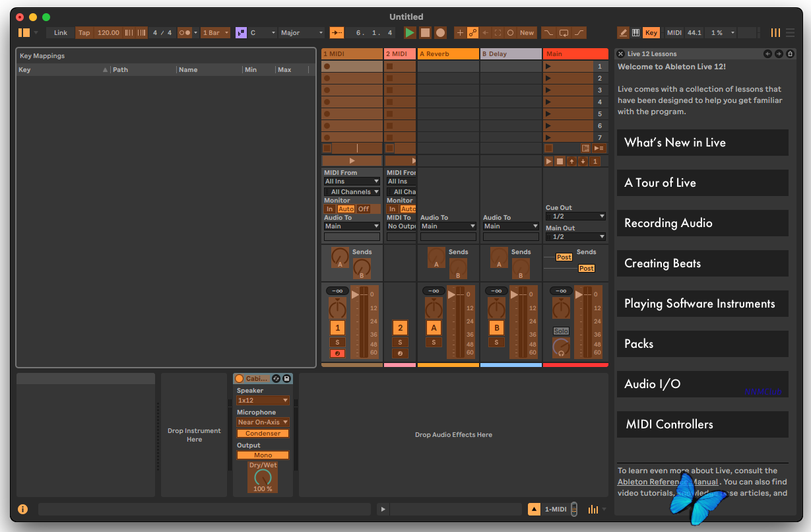
Task: Launch Main scene 4
Action: click(548, 102)
